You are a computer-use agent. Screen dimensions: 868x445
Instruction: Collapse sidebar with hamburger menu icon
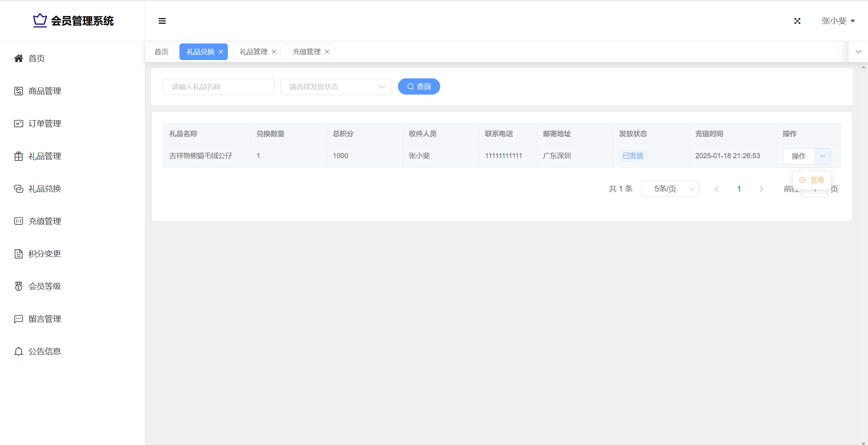(x=162, y=21)
